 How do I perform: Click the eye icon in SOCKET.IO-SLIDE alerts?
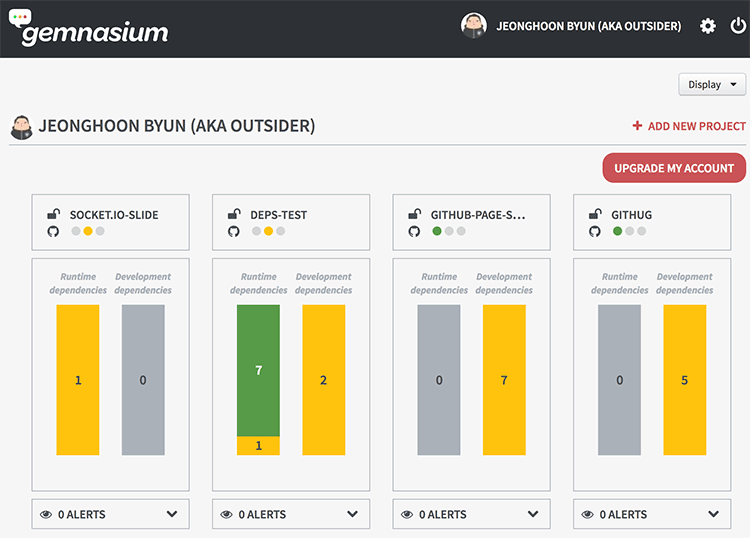tap(46, 515)
